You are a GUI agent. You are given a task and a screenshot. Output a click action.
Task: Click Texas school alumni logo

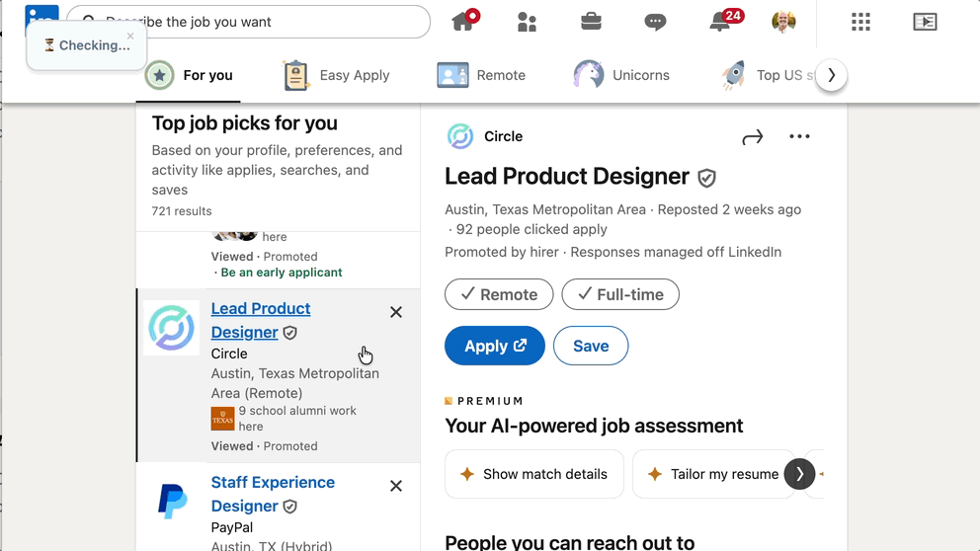point(222,419)
